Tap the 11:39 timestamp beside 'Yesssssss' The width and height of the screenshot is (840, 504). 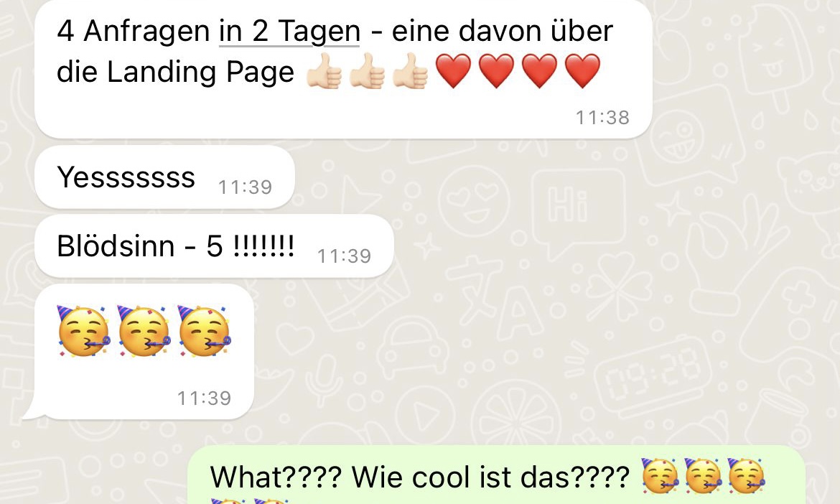click(x=245, y=187)
